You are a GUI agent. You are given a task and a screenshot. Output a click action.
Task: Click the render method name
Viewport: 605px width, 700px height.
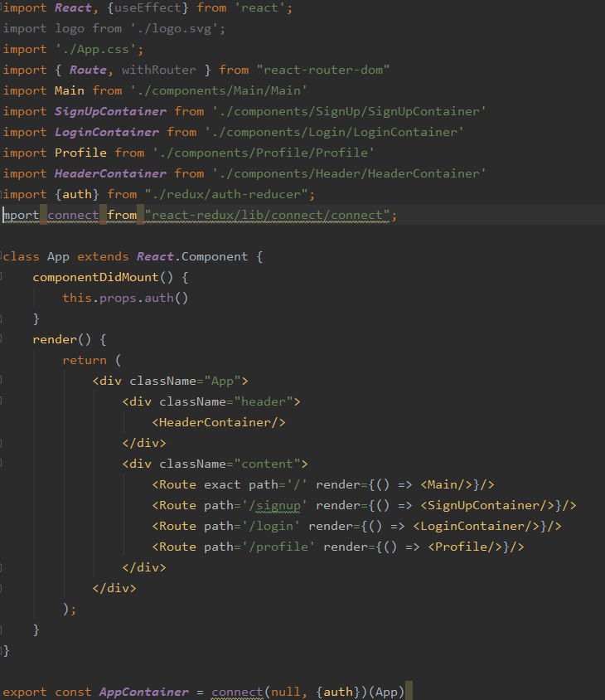[x=55, y=339]
